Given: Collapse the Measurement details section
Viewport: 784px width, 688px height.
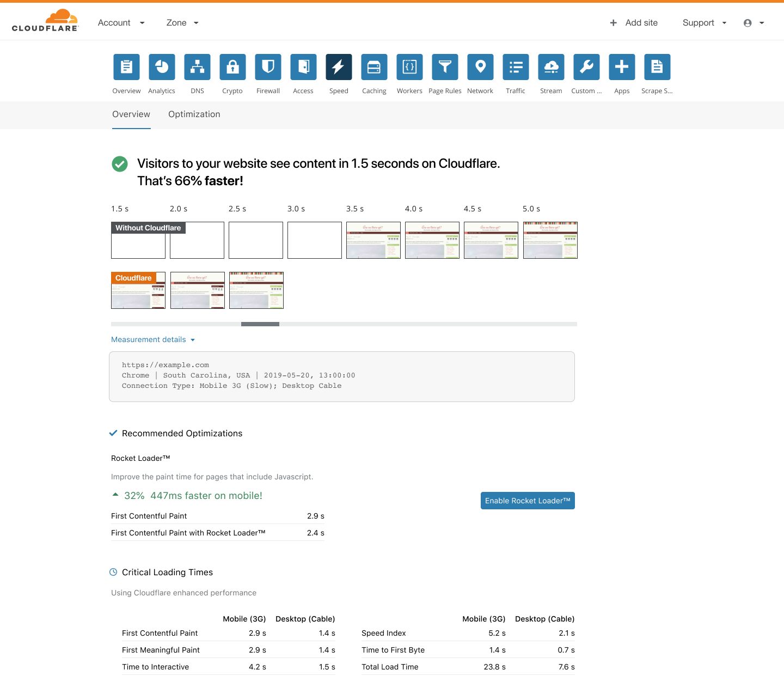Looking at the screenshot, I should point(153,339).
